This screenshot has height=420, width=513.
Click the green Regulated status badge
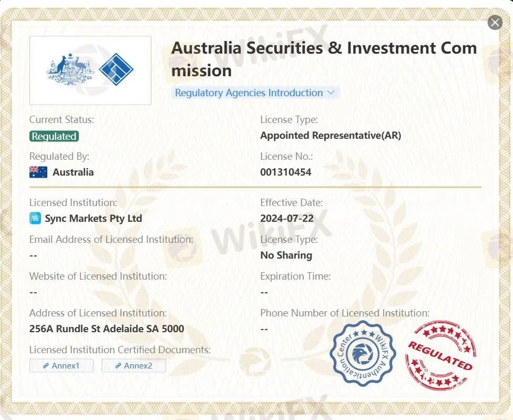pos(54,136)
